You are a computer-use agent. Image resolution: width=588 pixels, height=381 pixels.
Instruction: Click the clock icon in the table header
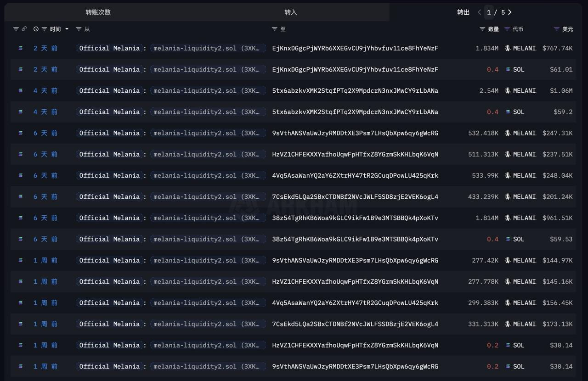(36, 29)
